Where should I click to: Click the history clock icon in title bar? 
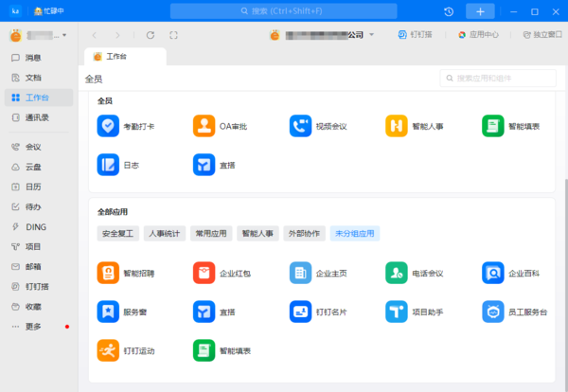pos(449,11)
